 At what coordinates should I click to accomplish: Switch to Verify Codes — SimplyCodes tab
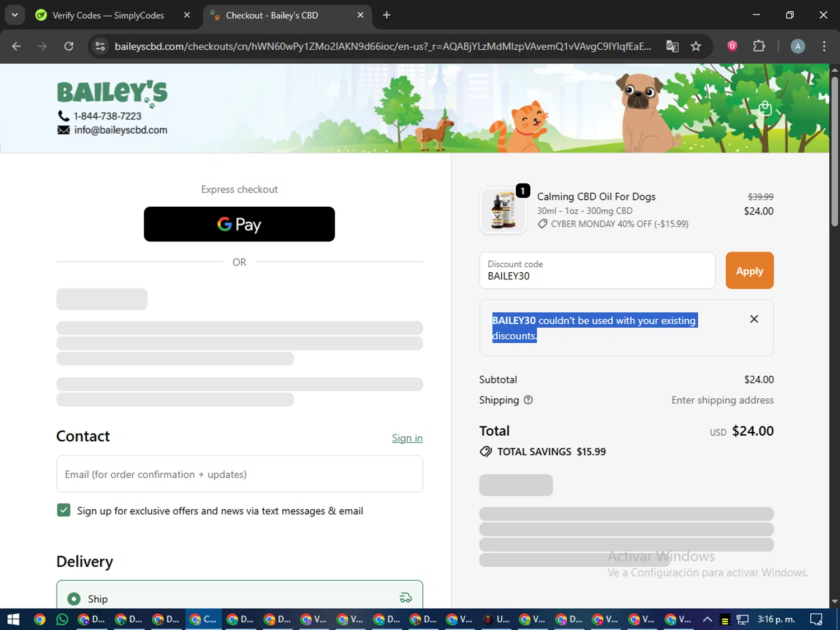[x=108, y=15]
